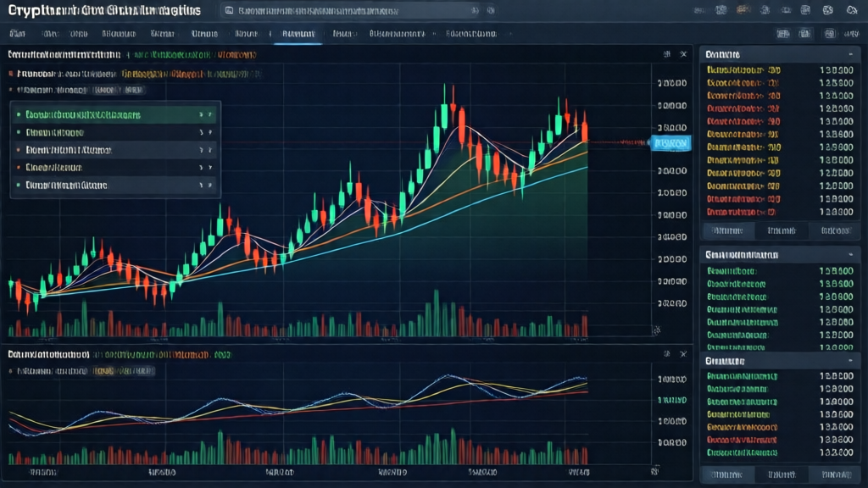Click the rightmost layout icon below top toolbar
The height and width of the screenshot is (488, 868).
pos(850,34)
